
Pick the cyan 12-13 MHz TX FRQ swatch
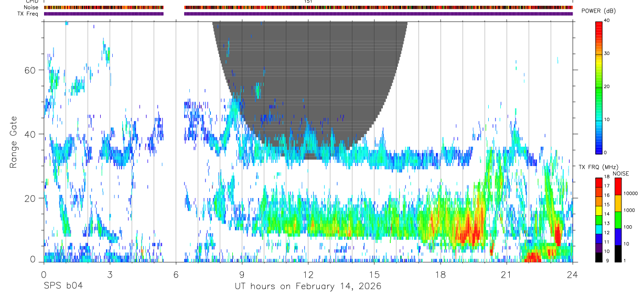coord(598,229)
